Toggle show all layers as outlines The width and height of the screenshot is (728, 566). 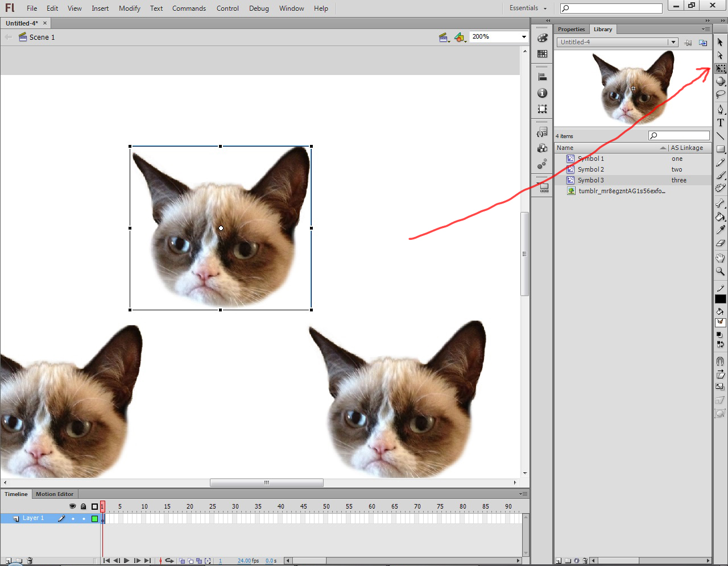94,506
